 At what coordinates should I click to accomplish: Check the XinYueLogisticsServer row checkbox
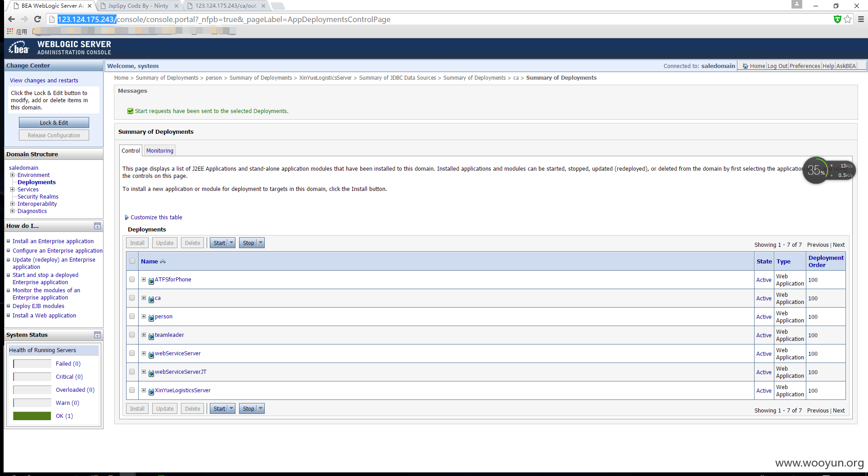tap(132, 390)
